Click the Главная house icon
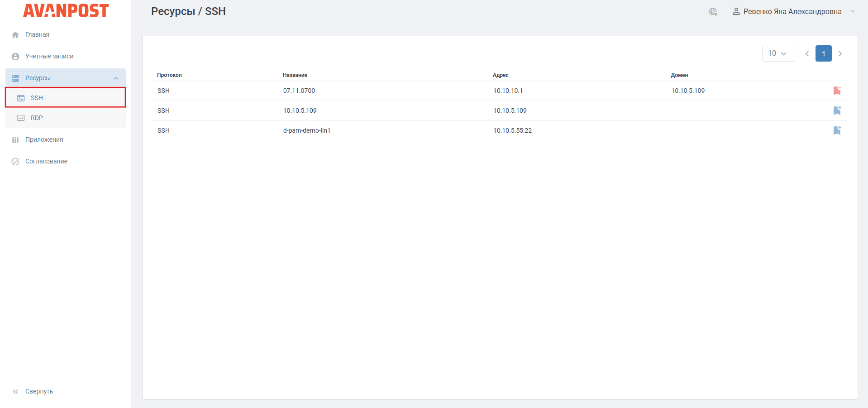The height and width of the screenshot is (408, 868). pyautogui.click(x=15, y=35)
